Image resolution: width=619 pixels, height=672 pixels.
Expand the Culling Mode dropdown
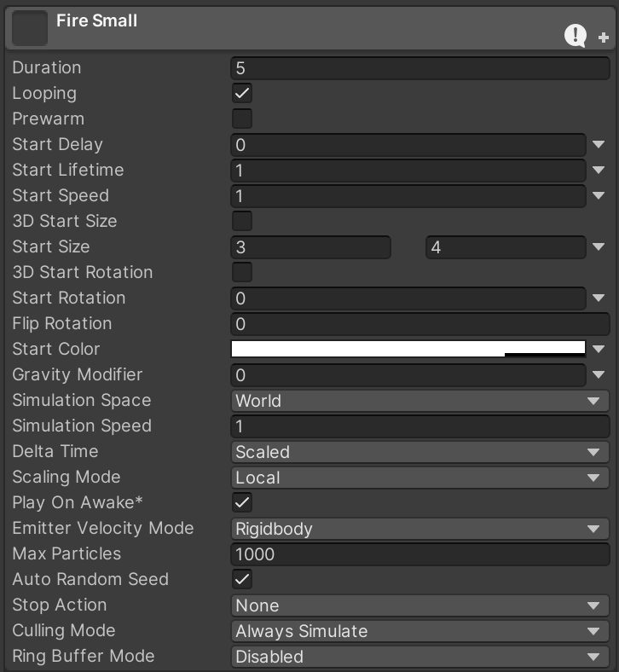[x=419, y=631]
